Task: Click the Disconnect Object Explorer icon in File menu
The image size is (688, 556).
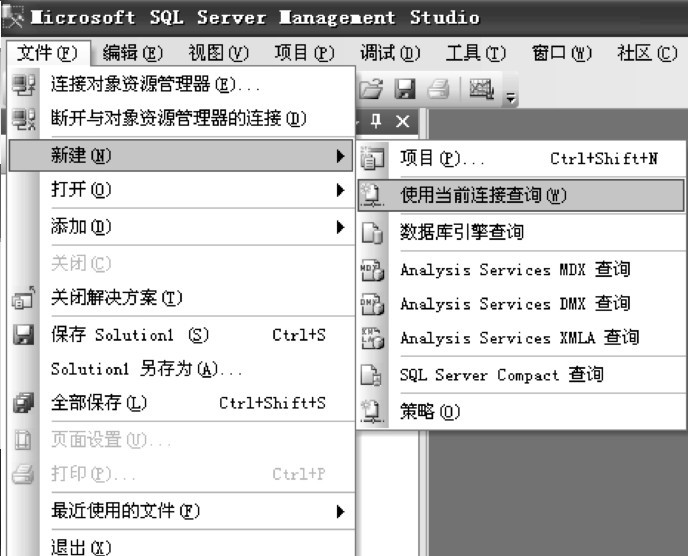Action: coord(24,119)
